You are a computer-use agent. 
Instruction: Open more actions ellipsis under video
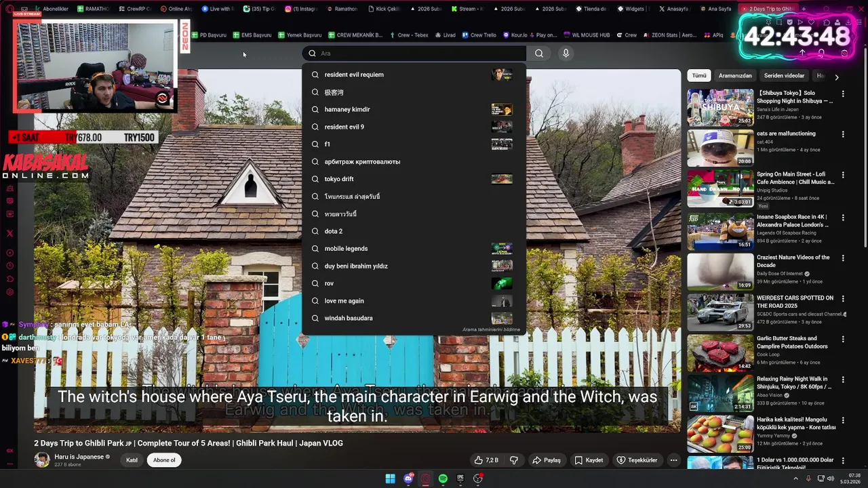[673, 460]
